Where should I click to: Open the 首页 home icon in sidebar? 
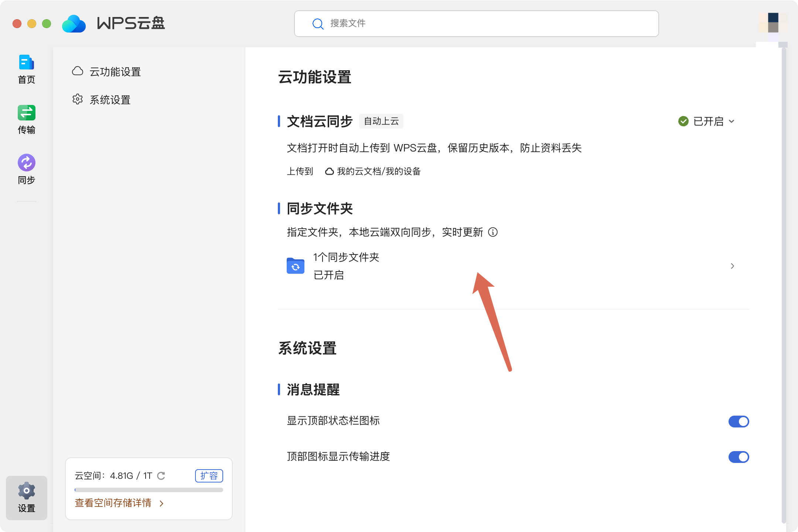coord(27,62)
